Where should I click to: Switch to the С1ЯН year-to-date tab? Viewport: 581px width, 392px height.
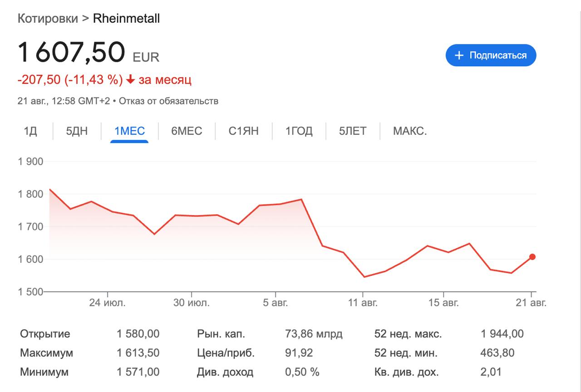[243, 132]
